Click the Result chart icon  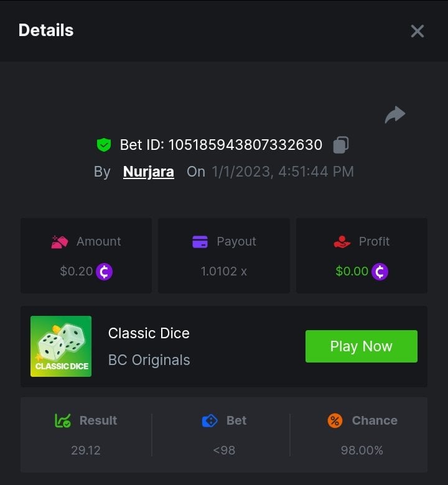tap(63, 421)
